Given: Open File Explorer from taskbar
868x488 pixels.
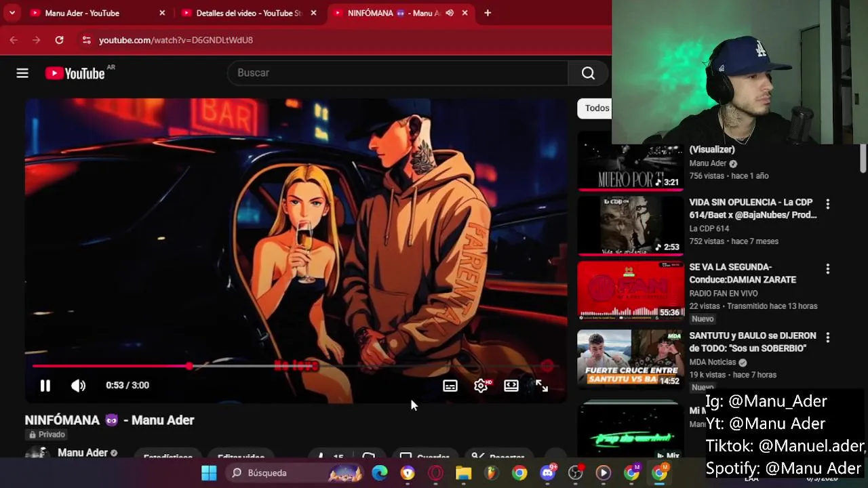Looking at the screenshot, I should coord(463,473).
